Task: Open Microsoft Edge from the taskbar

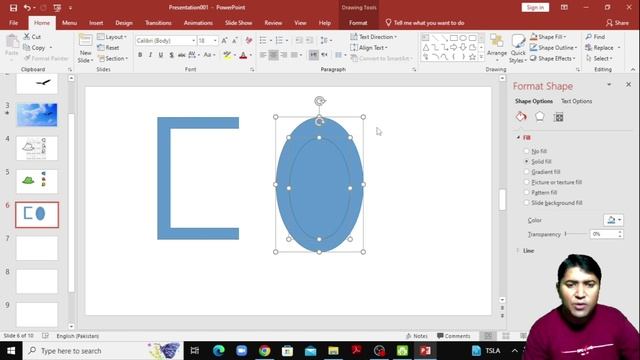Action: [219, 351]
